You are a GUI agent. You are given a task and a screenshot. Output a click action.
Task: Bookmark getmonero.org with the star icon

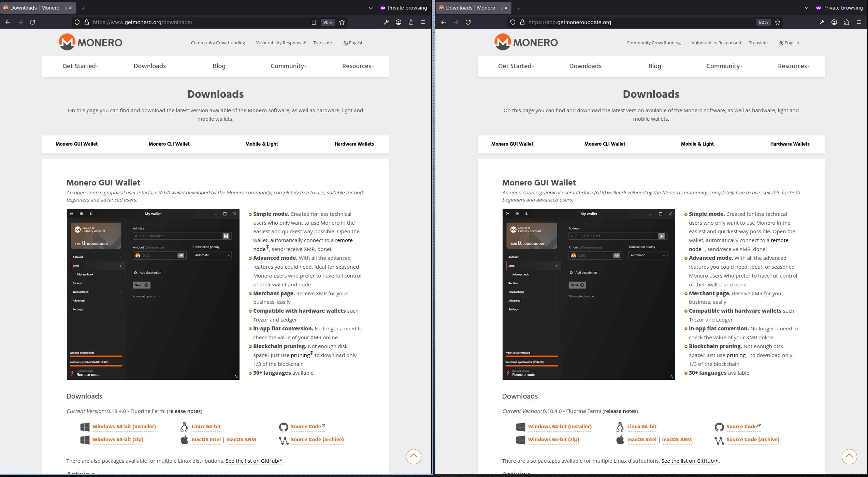point(342,22)
